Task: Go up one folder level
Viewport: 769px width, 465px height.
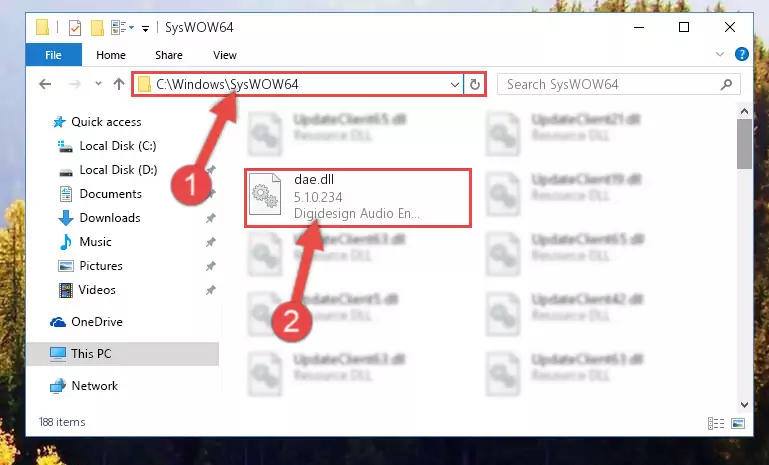Action: point(119,84)
